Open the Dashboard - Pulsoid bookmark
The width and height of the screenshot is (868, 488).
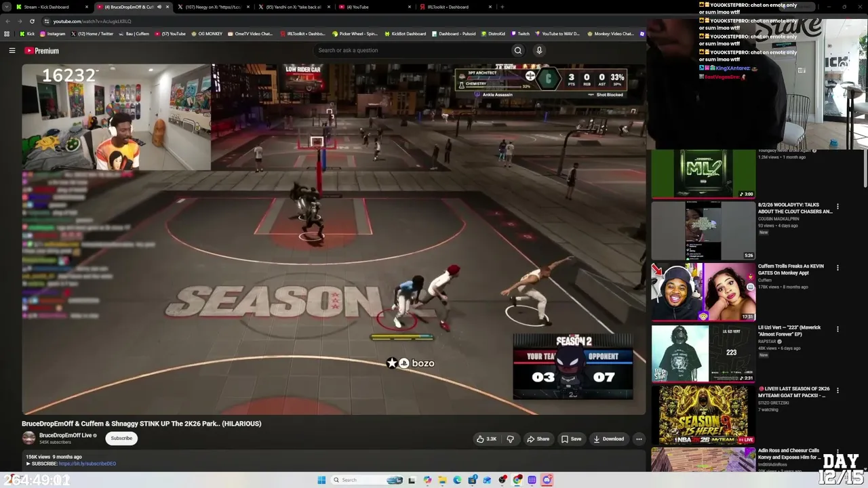pyautogui.click(x=454, y=34)
